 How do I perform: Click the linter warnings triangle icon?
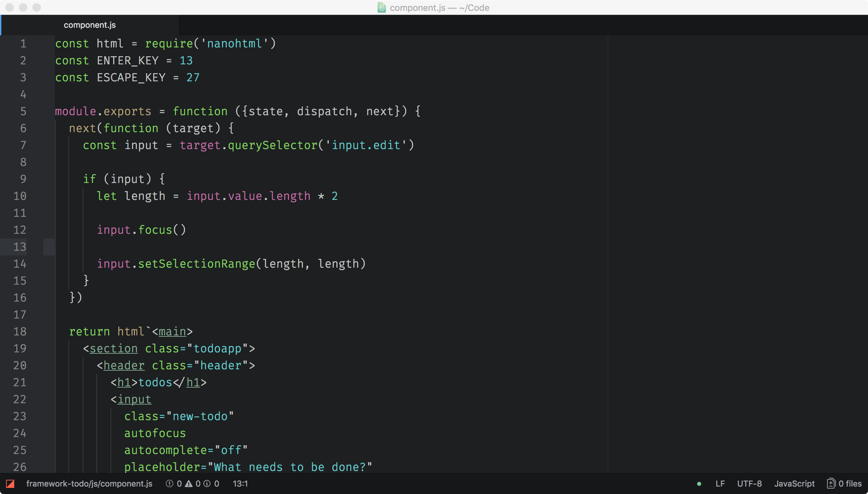click(189, 483)
